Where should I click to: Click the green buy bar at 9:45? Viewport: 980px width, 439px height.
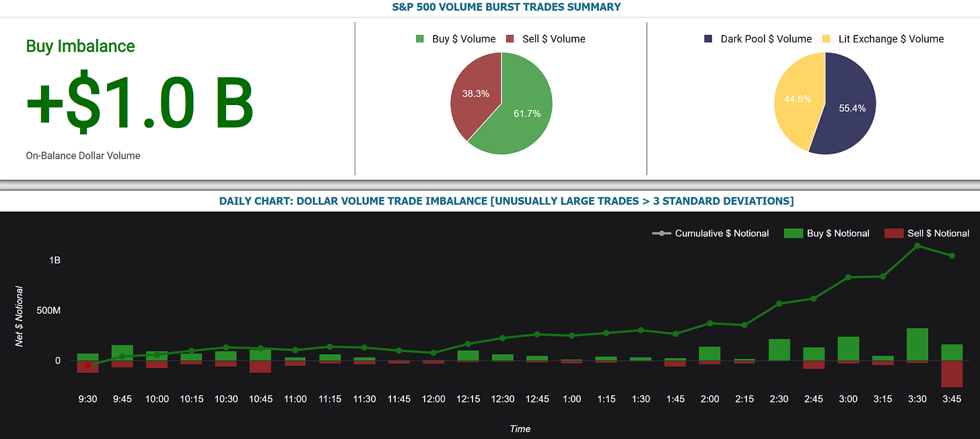(123, 353)
